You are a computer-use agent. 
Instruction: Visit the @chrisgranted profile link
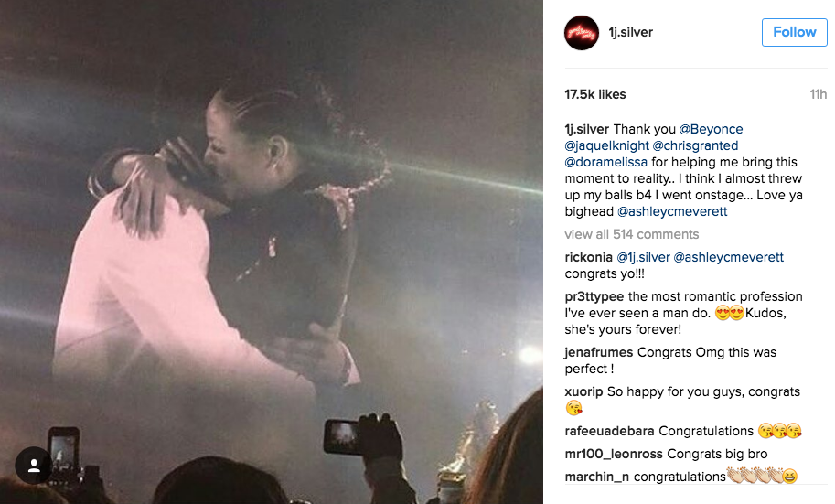click(695, 145)
